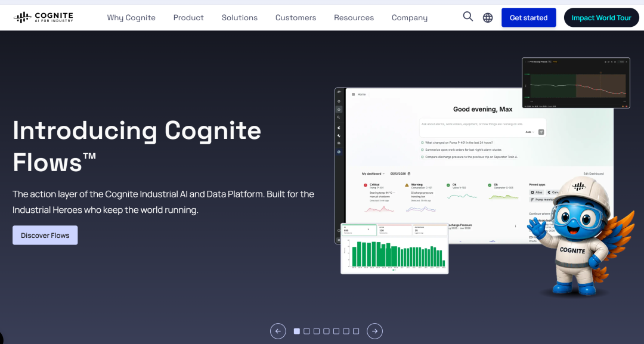
Task: Open the Company menu
Action: [x=410, y=18]
